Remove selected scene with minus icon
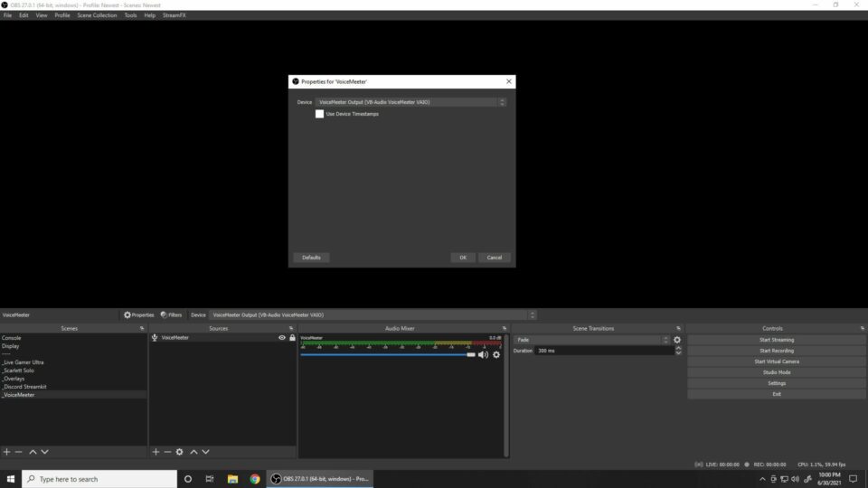Image resolution: width=868 pixels, height=488 pixels. coord(19,452)
